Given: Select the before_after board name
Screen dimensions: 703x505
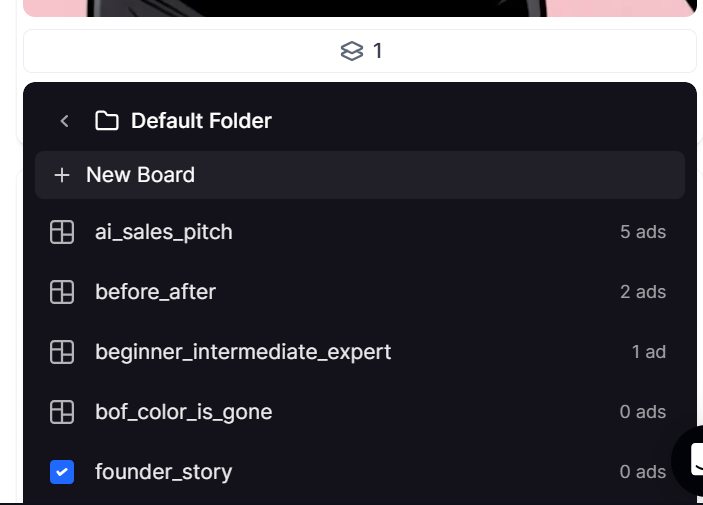Looking at the screenshot, I should coord(155,292).
